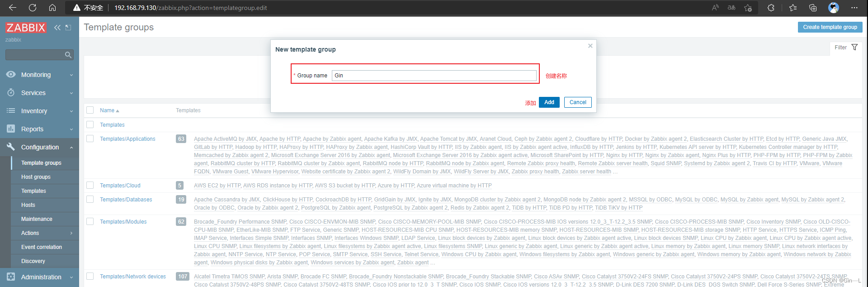This screenshot has width=868, height=287.
Task: Expand the Inventory menu chevron
Action: pos(71,111)
